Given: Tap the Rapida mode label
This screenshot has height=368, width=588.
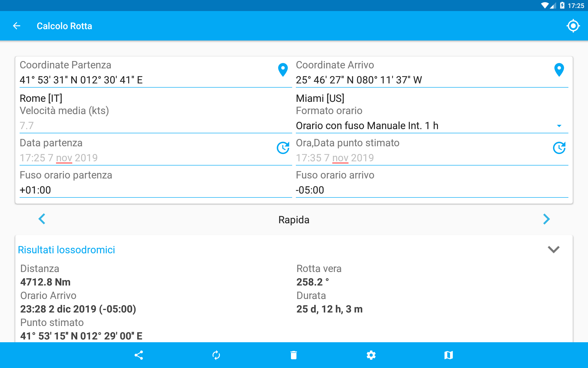Looking at the screenshot, I should click(294, 220).
